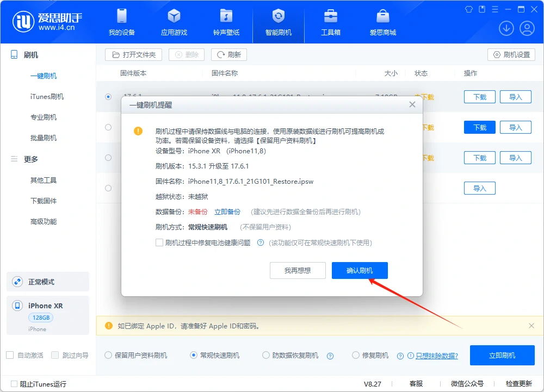The height and width of the screenshot is (392, 544).
Task: Click the help icon beside 修复电池健康问题
Action: pyautogui.click(x=261, y=242)
